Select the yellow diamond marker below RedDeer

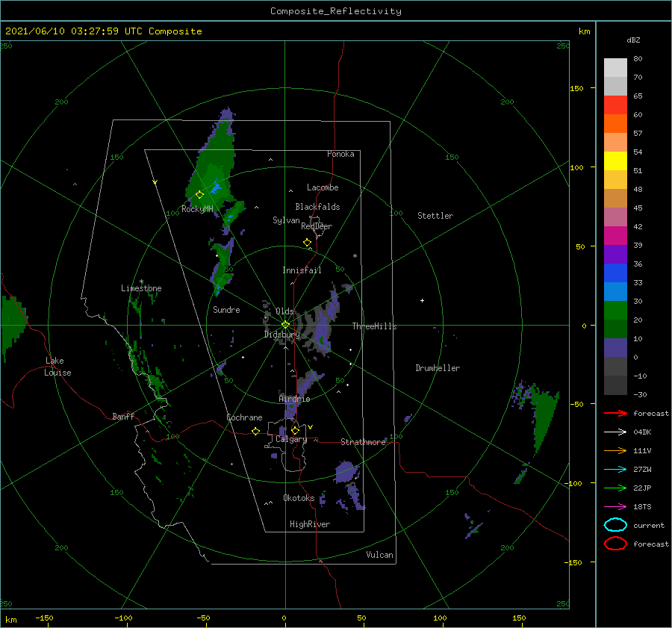tap(307, 242)
